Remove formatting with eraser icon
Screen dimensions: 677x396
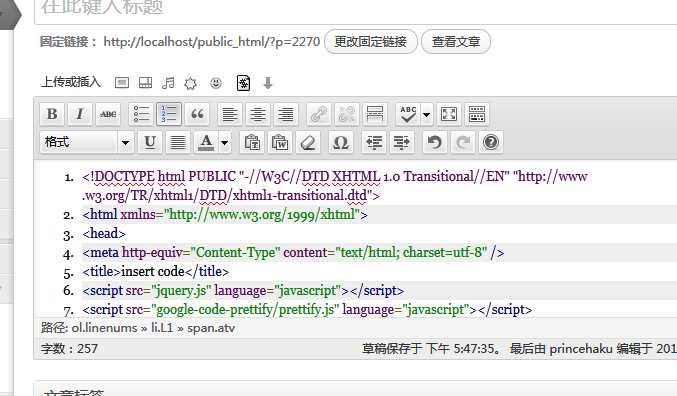[x=308, y=142]
